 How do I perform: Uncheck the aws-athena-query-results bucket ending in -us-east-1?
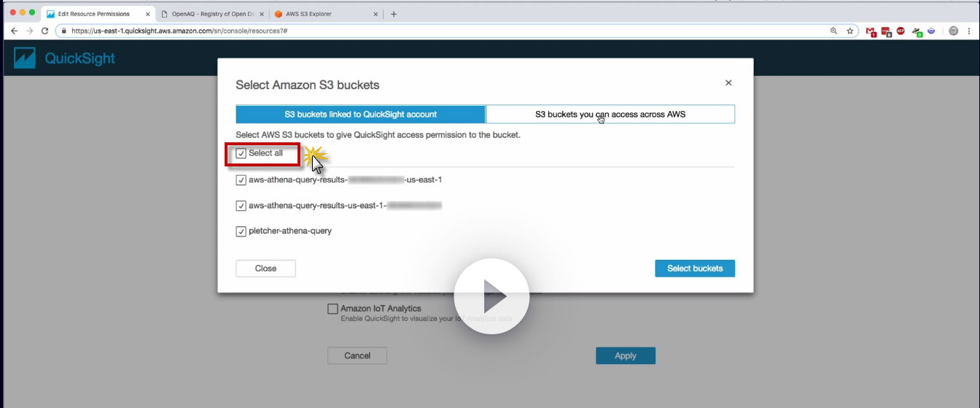tap(241, 180)
